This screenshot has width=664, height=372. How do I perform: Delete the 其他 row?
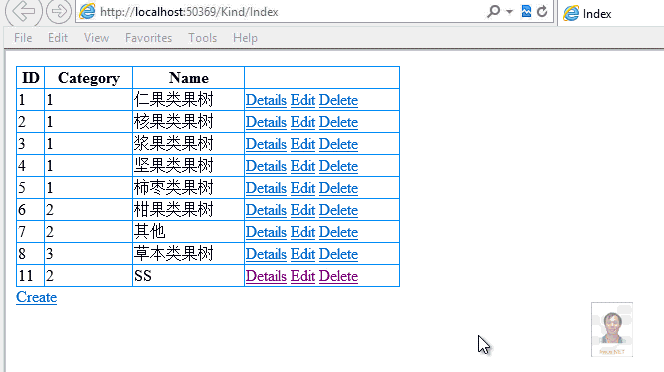[x=338, y=232]
